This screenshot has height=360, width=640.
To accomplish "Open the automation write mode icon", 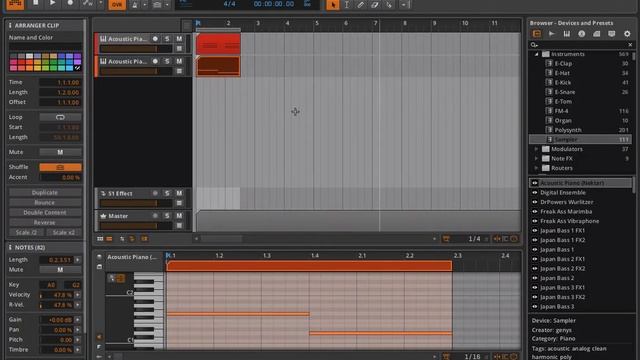I will point(87,4).
